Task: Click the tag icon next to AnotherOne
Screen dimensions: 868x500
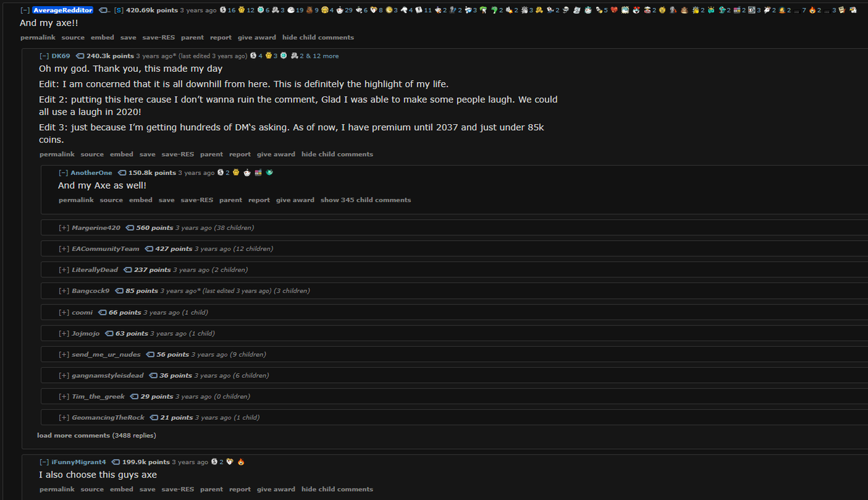Action: click(122, 173)
